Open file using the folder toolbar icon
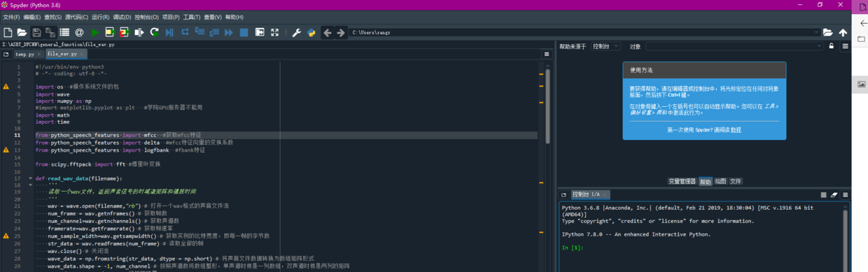868x272 pixels. click(22, 32)
